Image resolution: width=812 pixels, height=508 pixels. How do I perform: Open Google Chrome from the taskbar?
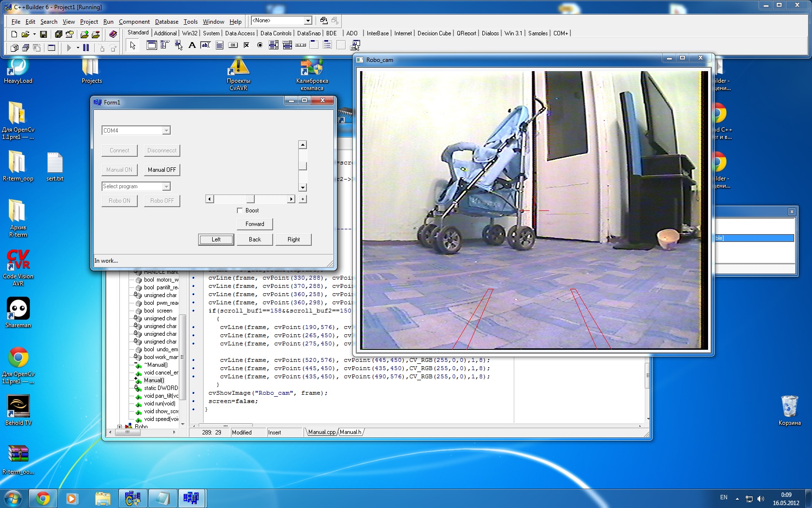coord(43,498)
